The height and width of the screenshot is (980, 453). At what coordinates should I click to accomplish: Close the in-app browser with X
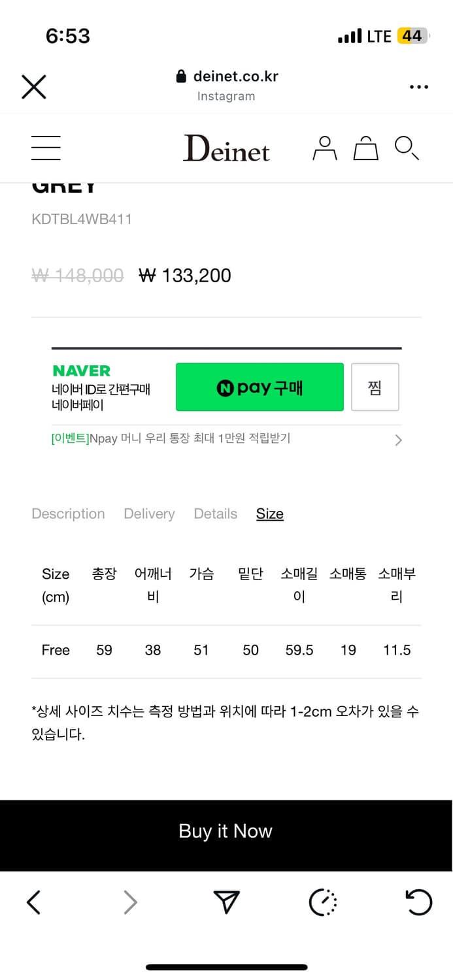pyautogui.click(x=34, y=86)
